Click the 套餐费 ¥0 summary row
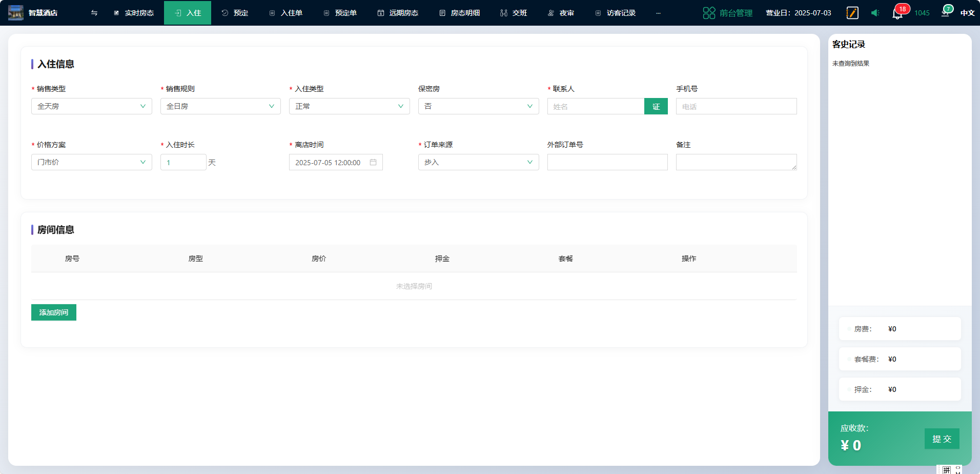The height and width of the screenshot is (474, 980). (900, 359)
